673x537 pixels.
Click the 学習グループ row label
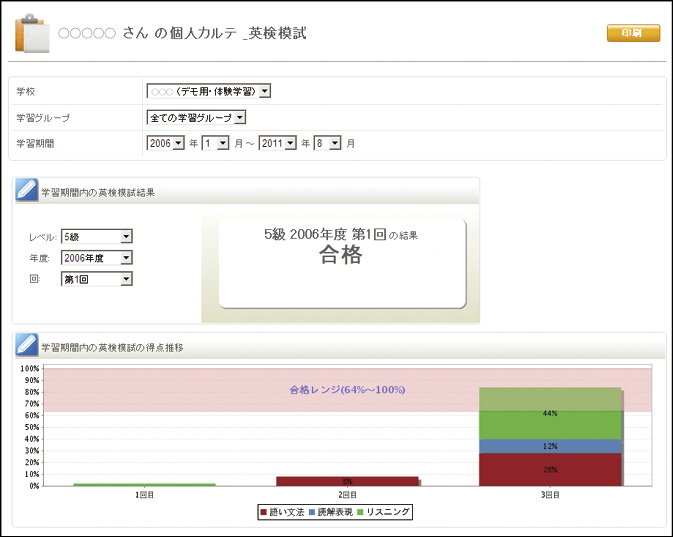coord(43,118)
